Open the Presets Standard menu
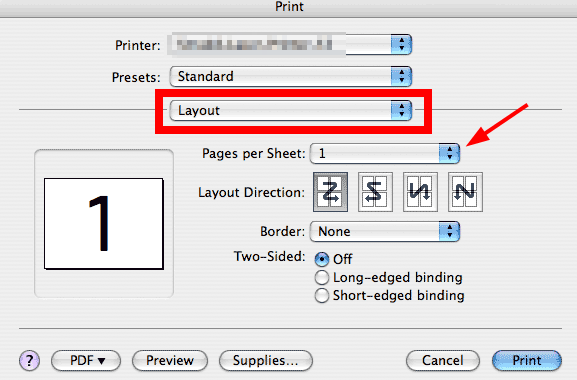 (x=291, y=77)
